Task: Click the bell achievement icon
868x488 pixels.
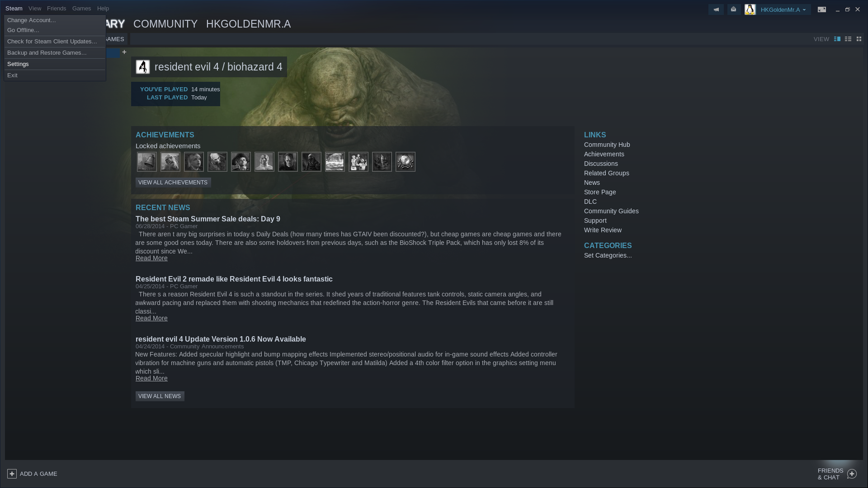Action: pos(147,162)
